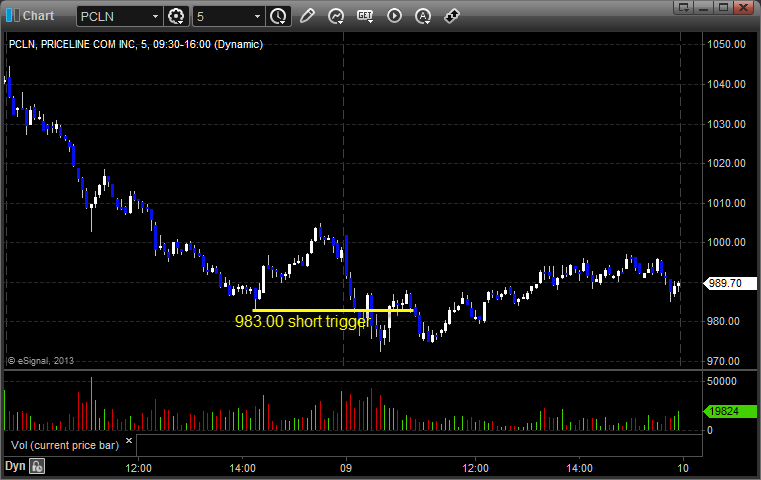Open the interval clock menu

point(278,16)
